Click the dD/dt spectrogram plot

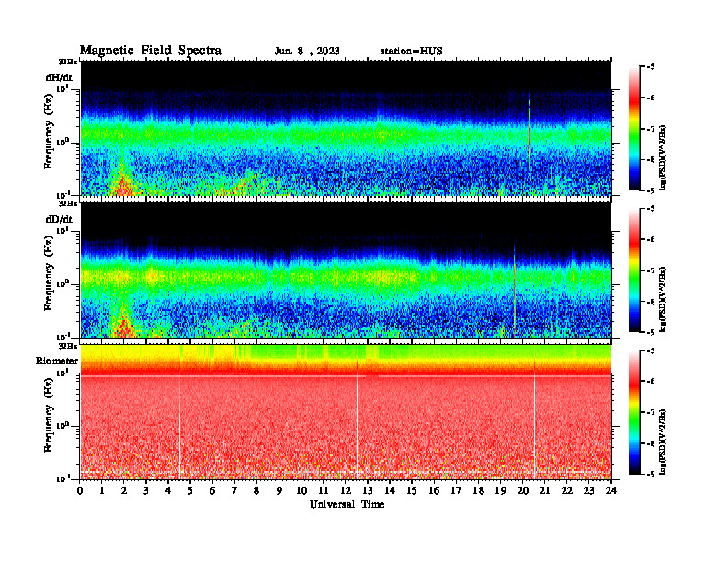click(x=346, y=270)
